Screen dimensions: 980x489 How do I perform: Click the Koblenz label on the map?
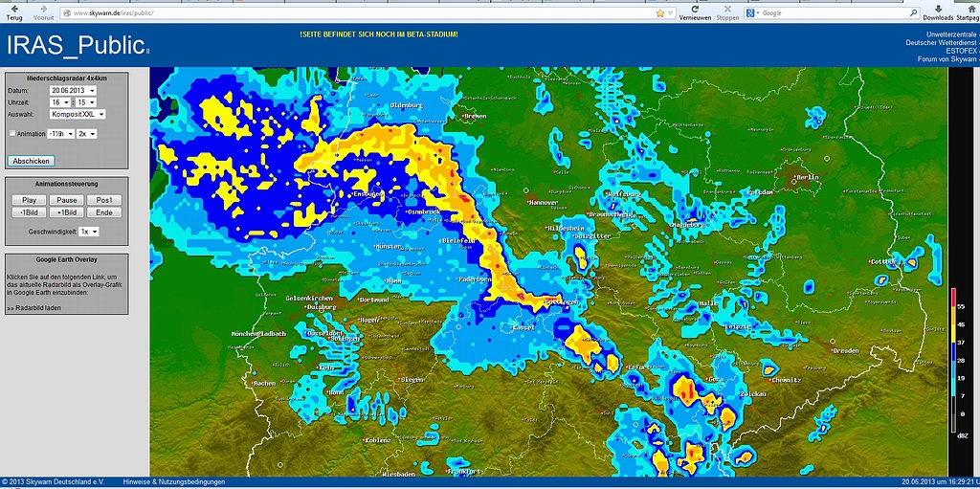377,439
